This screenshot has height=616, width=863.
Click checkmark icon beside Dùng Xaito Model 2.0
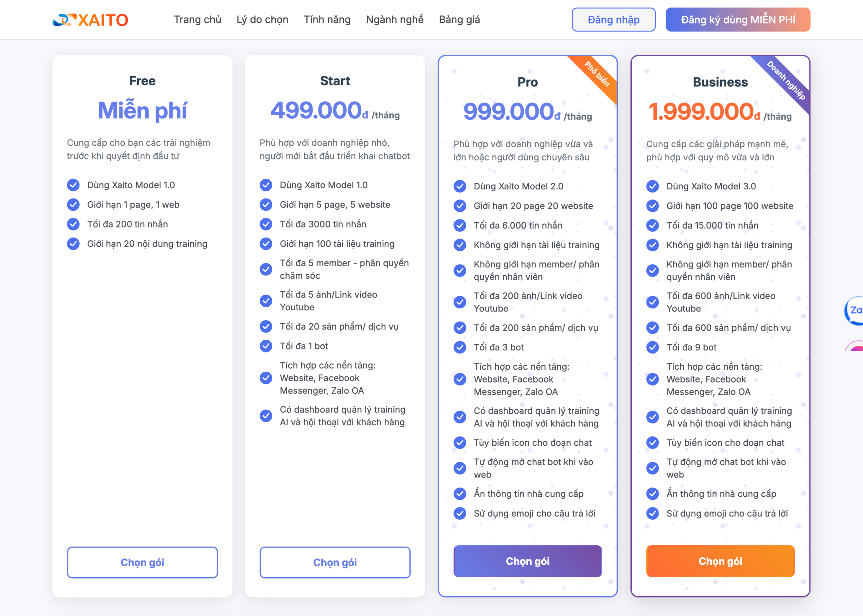click(460, 186)
